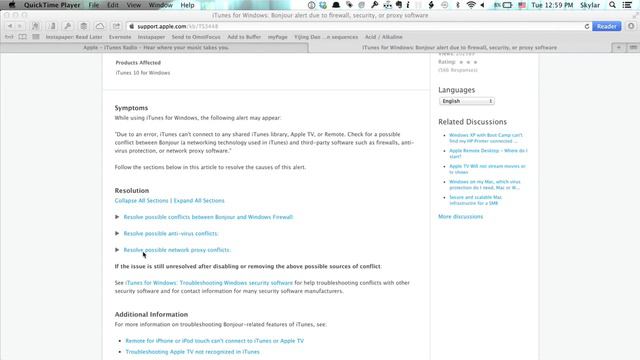640x360 pixels.
Task: Expand Resolve possible anti-virus conflicts triangle
Action: tap(117, 233)
